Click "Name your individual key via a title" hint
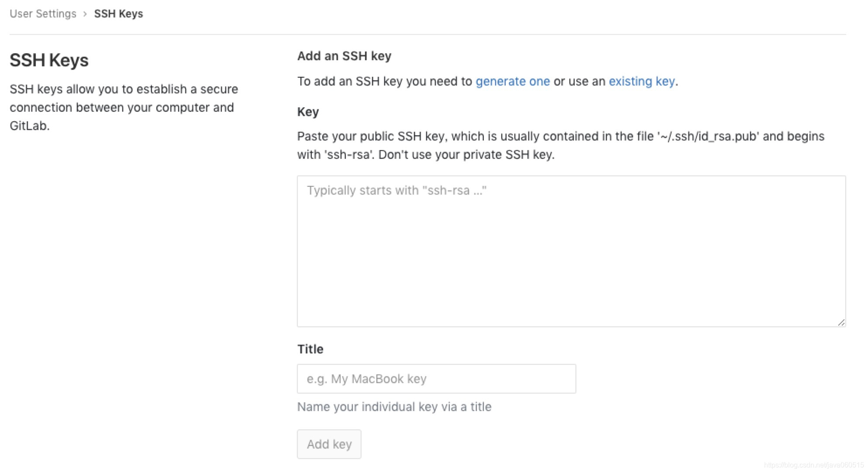The width and height of the screenshot is (868, 473). [x=394, y=407]
